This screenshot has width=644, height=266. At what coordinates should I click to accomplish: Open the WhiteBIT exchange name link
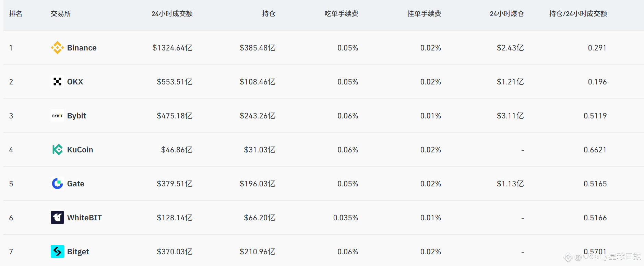pyautogui.click(x=84, y=218)
